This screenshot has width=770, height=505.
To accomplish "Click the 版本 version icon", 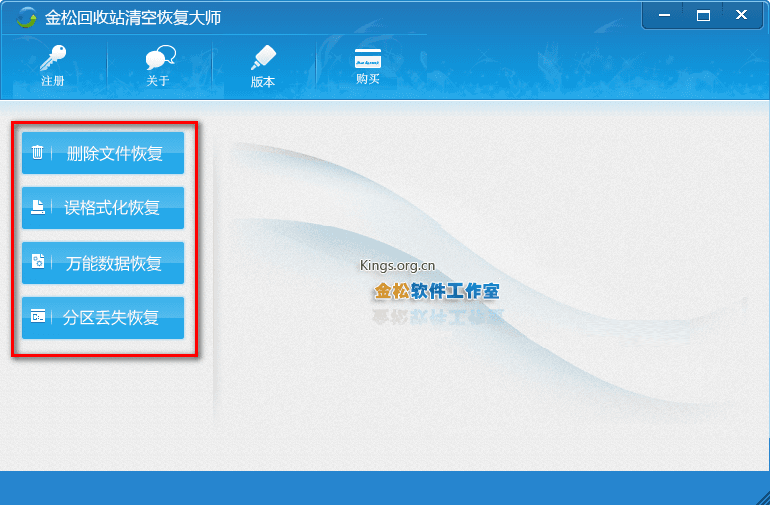I will 263,57.
